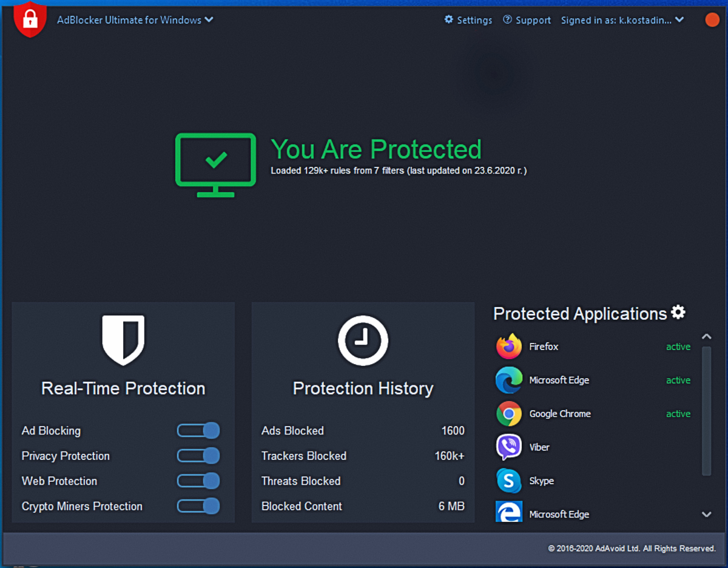The image size is (728, 568).
Task: Toggle Crypto Miners Protection off
Action: pos(198,506)
